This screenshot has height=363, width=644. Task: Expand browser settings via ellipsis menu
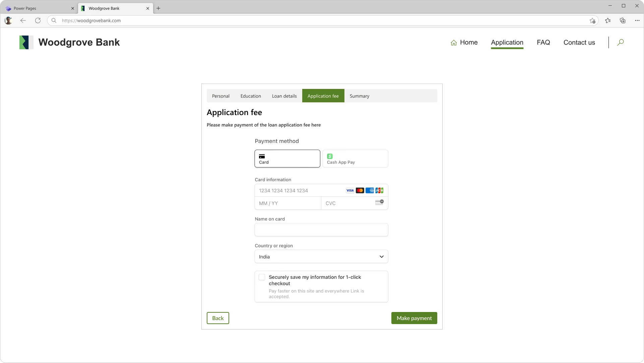tap(638, 20)
